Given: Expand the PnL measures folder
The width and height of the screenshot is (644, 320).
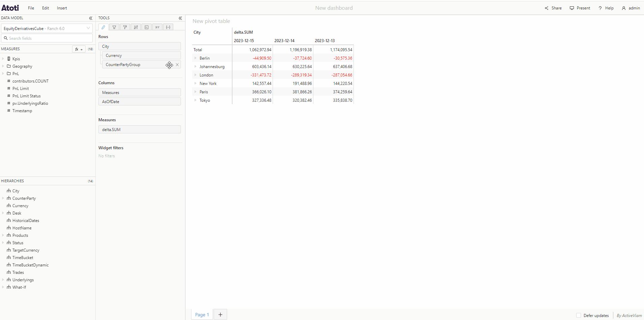Looking at the screenshot, I should click(3, 73).
